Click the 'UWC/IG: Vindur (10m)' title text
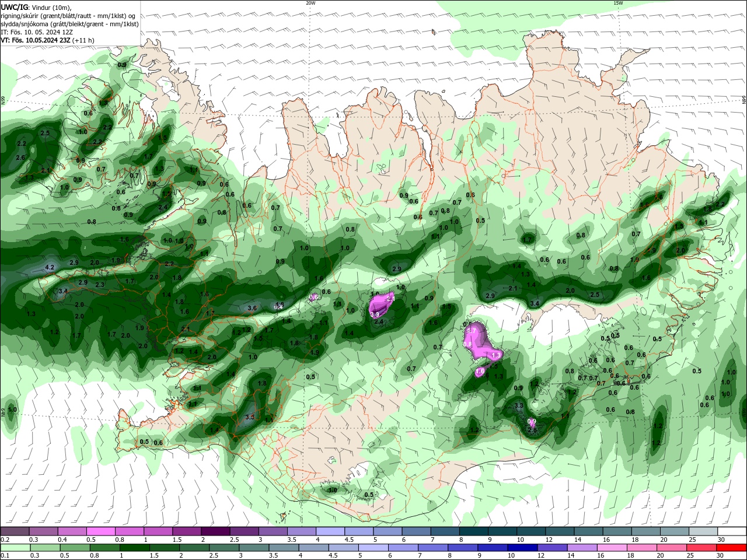Viewport: 747px width, 560px height. (36, 7)
